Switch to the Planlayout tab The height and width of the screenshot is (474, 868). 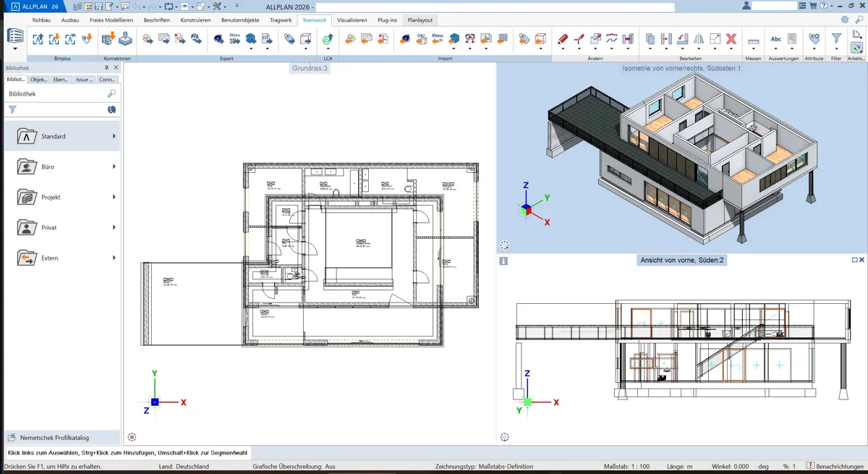[x=420, y=20]
